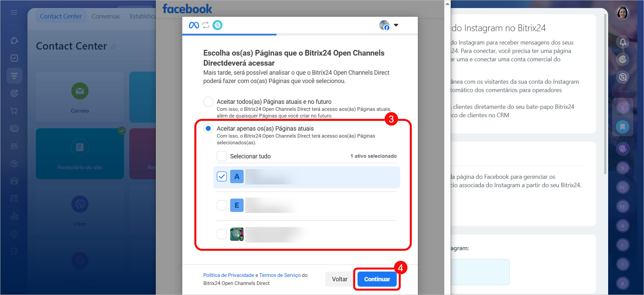Check the 'Selecionar tudo' checkbox
Viewport: 644px width, 295px height.
click(x=222, y=156)
